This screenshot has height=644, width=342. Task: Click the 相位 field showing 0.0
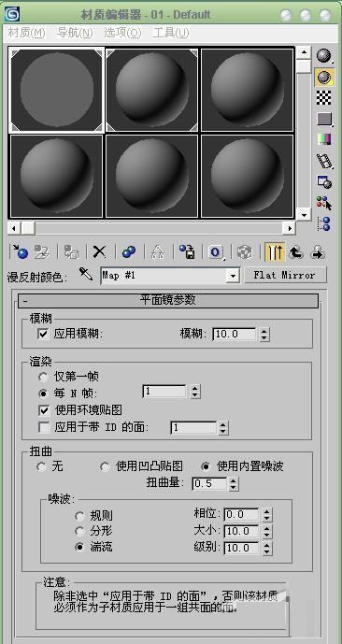pos(242,514)
